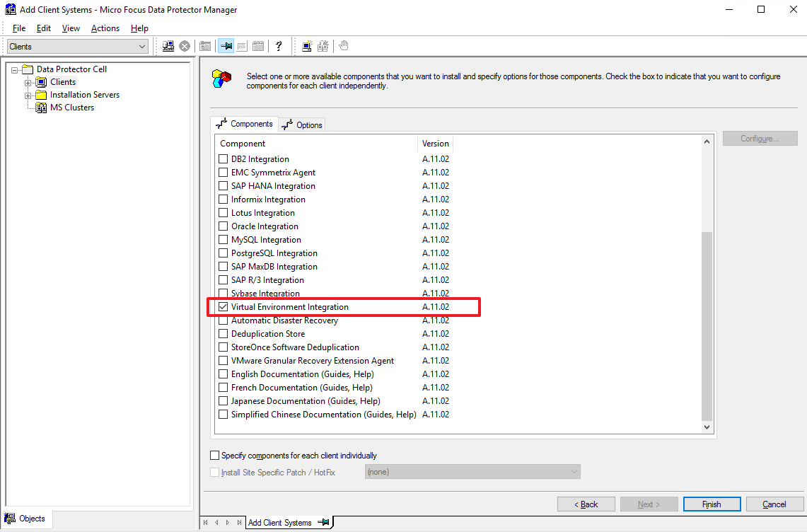
Task: Select Installation Servers tree item
Action: point(84,95)
